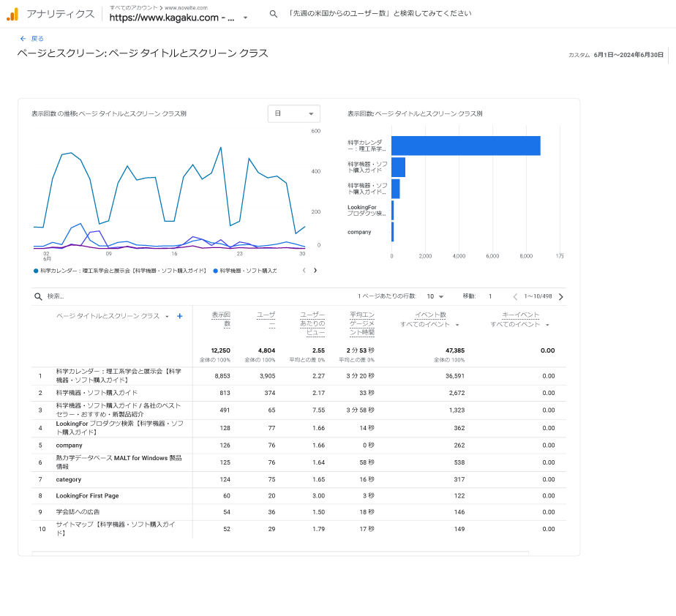
Task: Click row 2 科学機器・ソフト購入ガイド title
Action: [x=97, y=393]
